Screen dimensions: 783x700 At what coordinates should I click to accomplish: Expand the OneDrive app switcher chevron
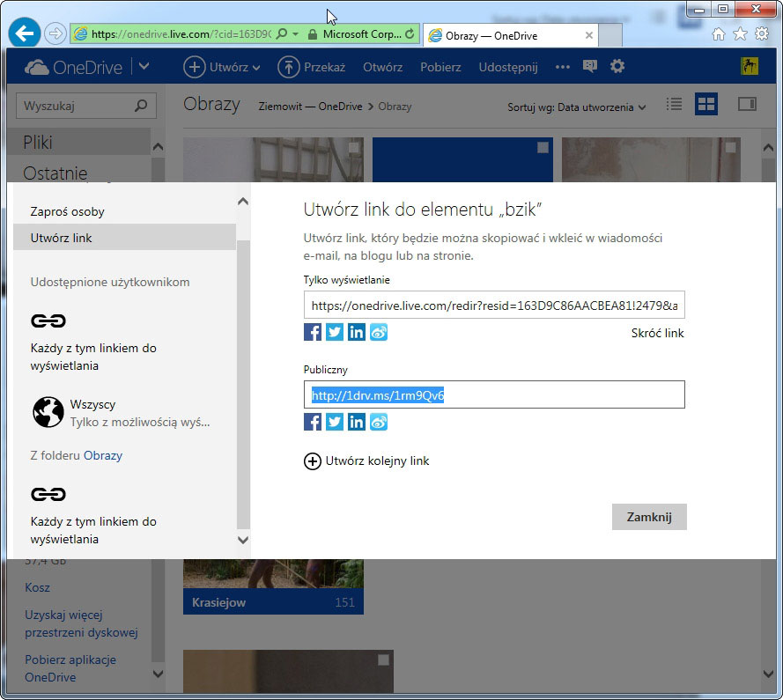144,66
